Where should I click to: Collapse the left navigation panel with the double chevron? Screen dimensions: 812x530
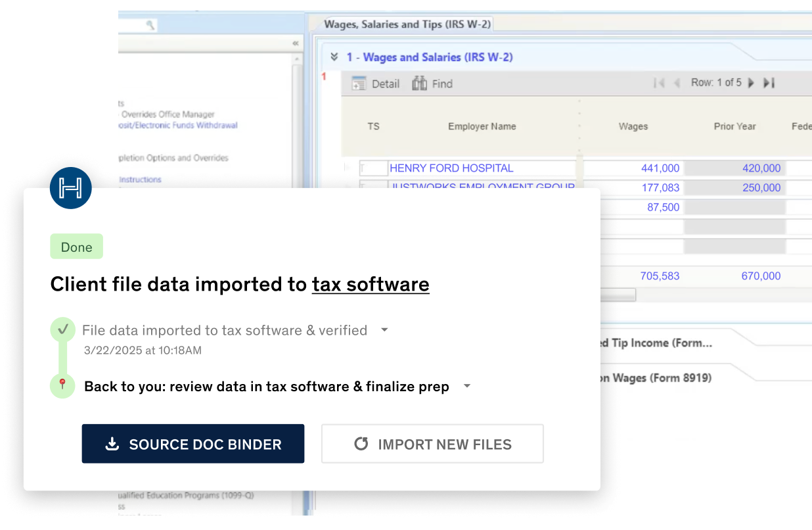296,43
